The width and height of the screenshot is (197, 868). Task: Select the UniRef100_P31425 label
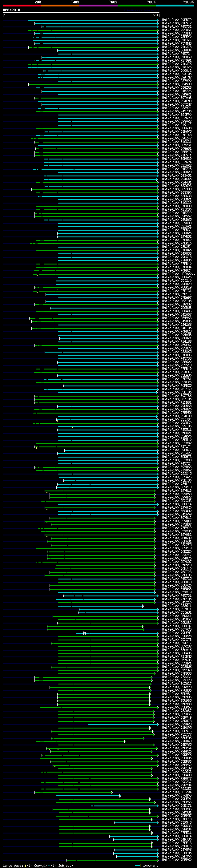click(177, 454)
